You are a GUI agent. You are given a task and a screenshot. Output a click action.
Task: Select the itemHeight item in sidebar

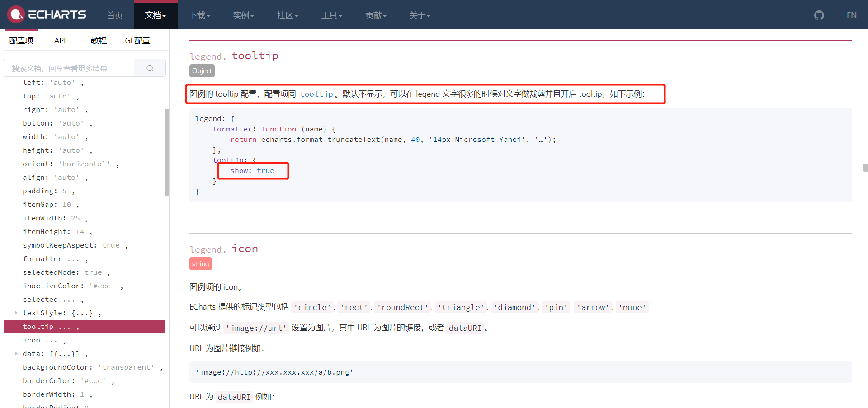pyautogui.click(x=57, y=232)
